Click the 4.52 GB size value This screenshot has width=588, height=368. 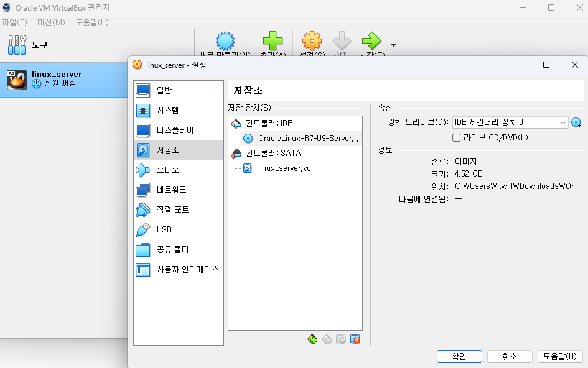coord(469,174)
